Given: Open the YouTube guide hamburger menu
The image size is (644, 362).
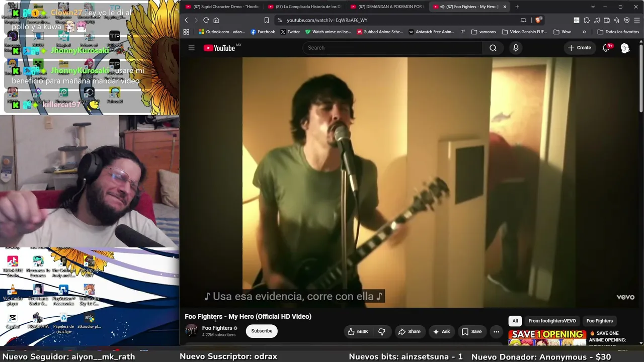Looking at the screenshot, I should 191,48.
